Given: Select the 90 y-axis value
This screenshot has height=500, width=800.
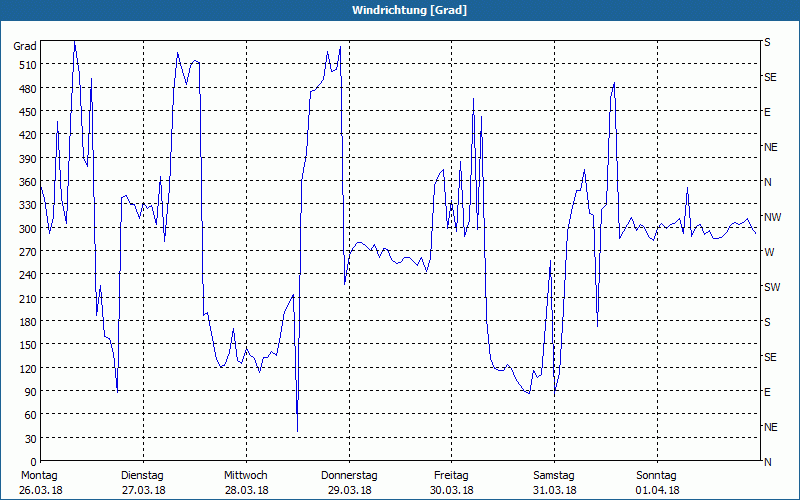Looking at the screenshot, I should pos(31,392).
